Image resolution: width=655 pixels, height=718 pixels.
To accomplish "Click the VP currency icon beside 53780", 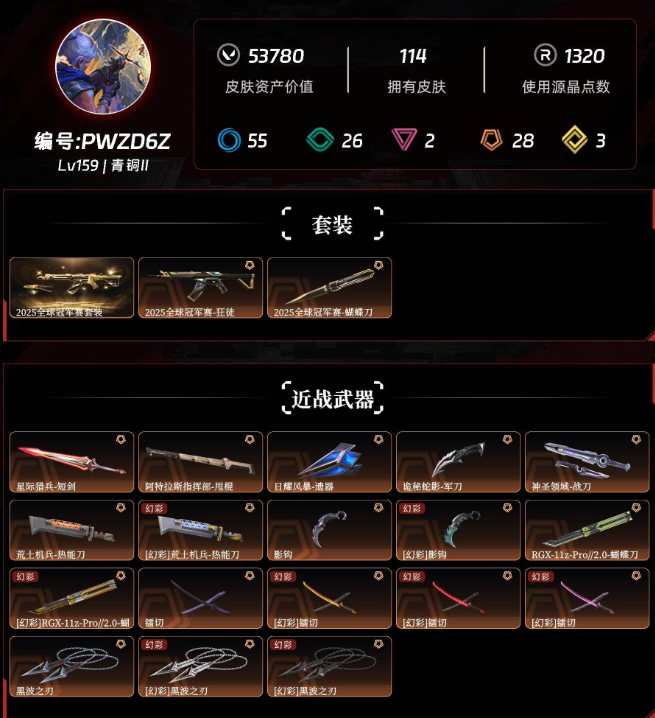I will click(x=228, y=55).
